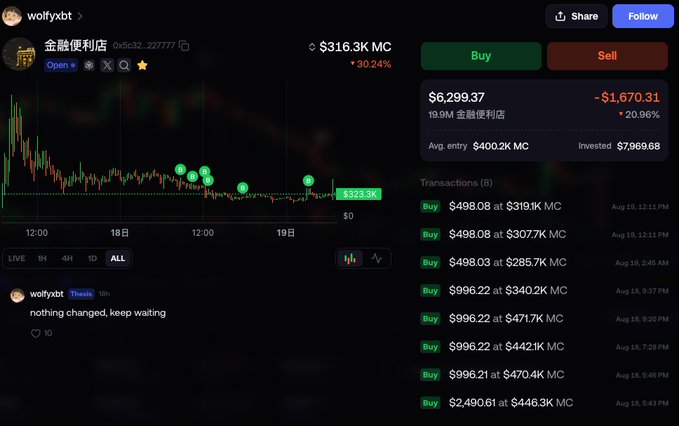Open Buy transaction $498.03 at $285.7K MC
679x426 pixels.
pyautogui.click(x=544, y=263)
